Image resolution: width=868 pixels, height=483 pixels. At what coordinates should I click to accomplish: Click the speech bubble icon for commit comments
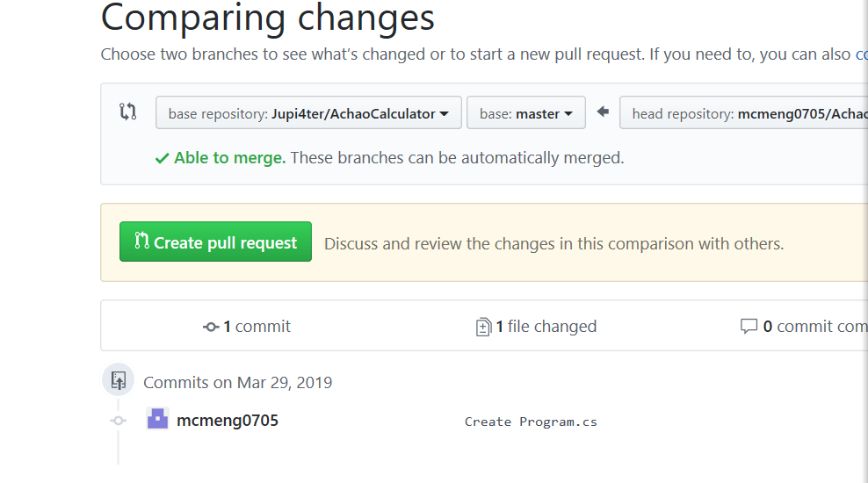tap(749, 327)
